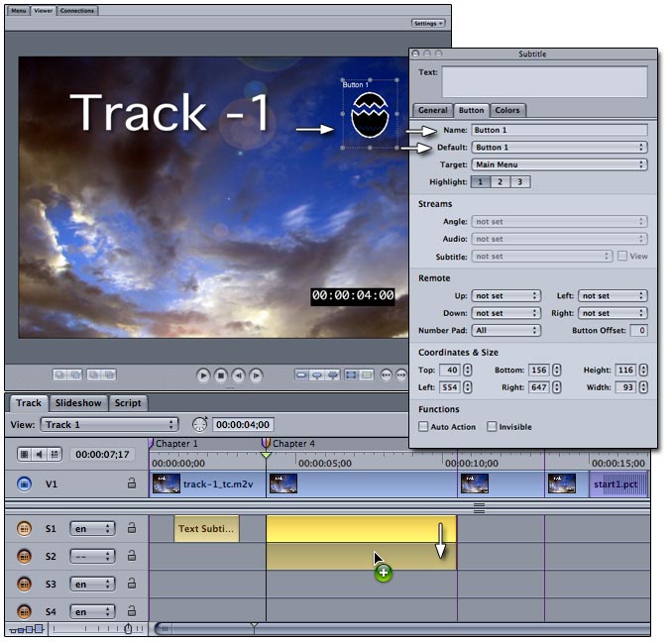Click the second arrange-order icon in Viewer
Screen dimensions: 672x642
(x=75, y=375)
